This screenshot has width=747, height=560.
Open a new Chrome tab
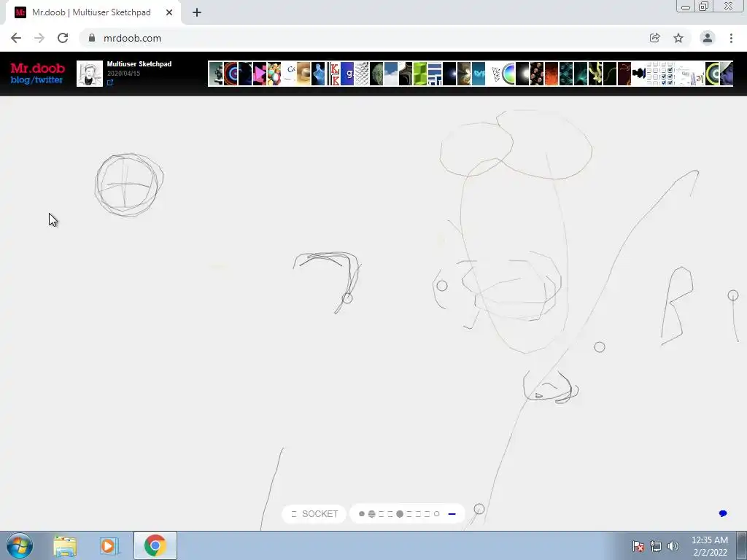pyautogui.click(x=197, y=12)
